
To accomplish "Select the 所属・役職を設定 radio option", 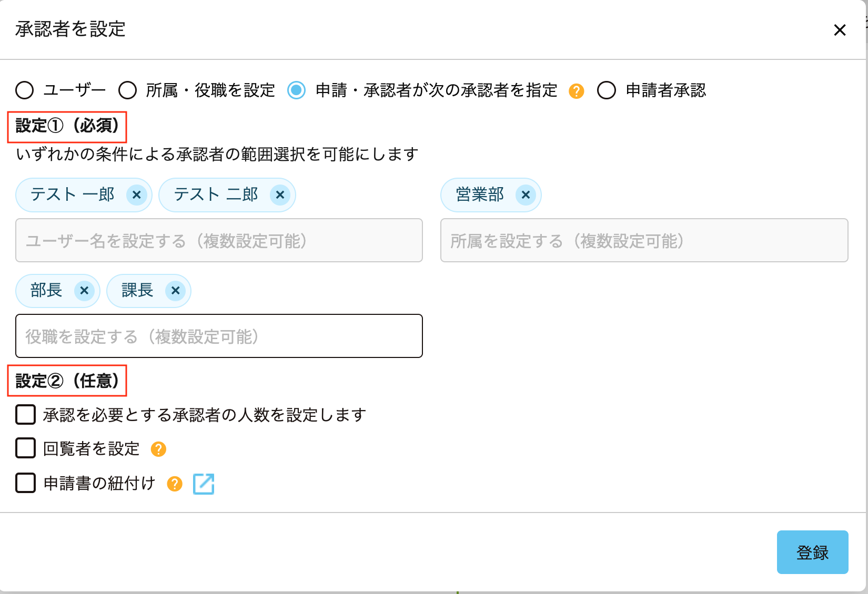I will pos(128,90).
